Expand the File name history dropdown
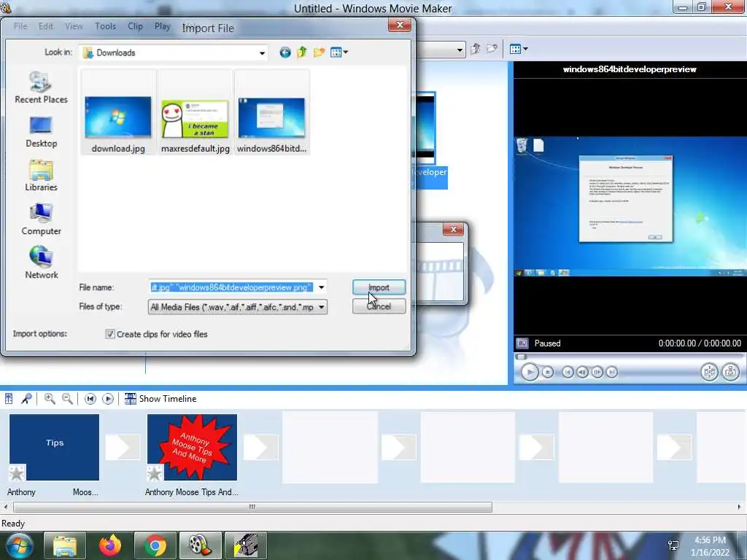 pos(322,287)
